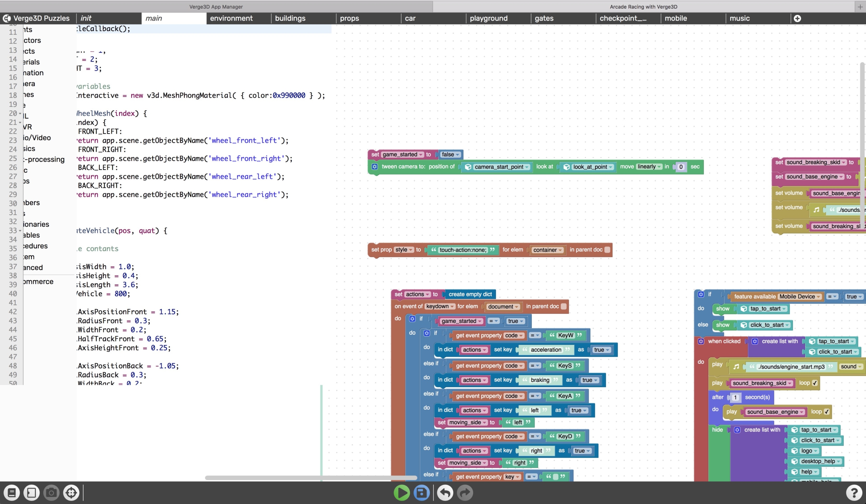Click the cube icon beside look_at_point
Screen dimensions: 866x504
tap(567, 167)
